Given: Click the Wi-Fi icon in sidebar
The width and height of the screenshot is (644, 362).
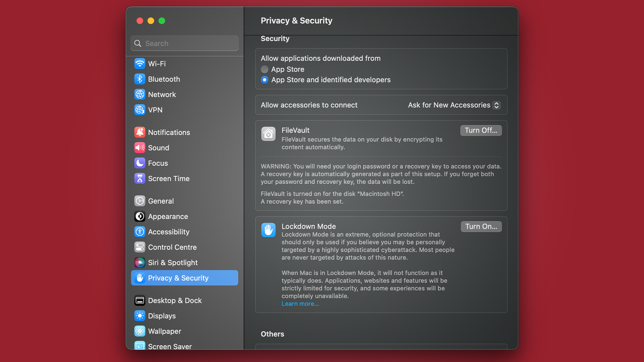Looking at the screenshot, I should 140,64.
